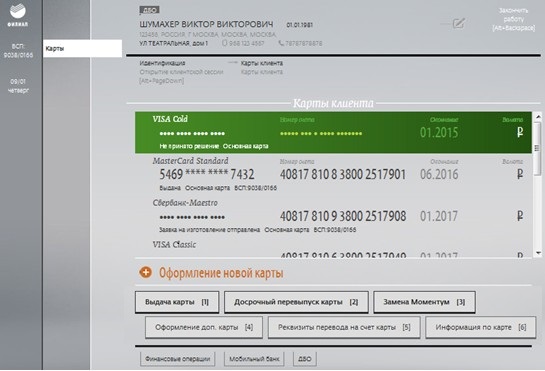Click the ДБО badge above client name

(149, 10)
